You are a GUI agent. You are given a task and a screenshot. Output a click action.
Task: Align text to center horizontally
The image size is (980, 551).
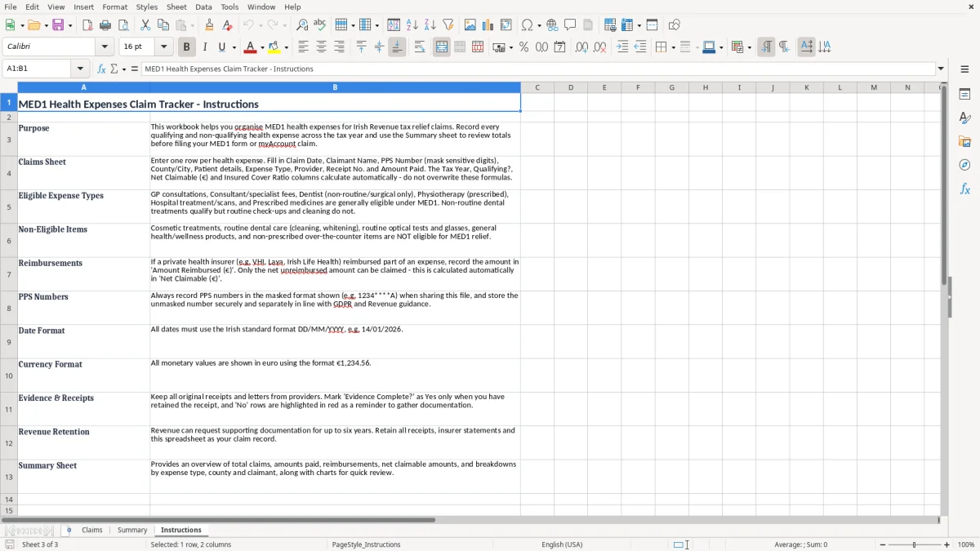pos(321,47)
